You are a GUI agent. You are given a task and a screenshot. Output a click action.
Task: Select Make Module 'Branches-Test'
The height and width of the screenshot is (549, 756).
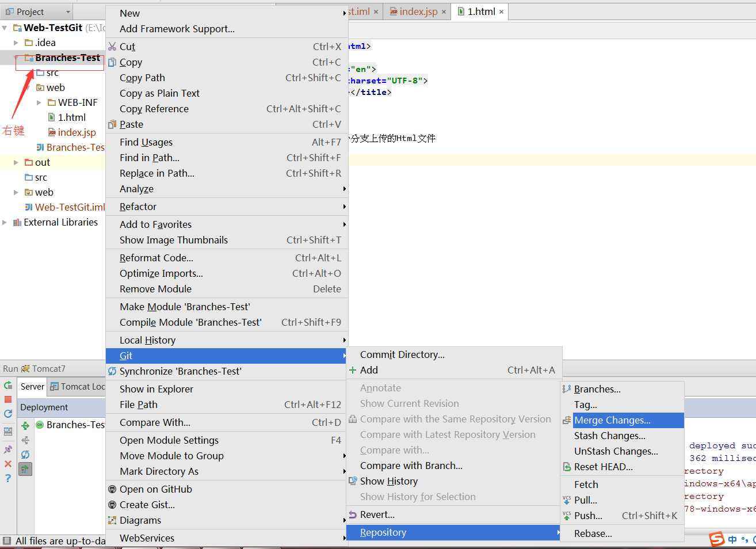227,307
